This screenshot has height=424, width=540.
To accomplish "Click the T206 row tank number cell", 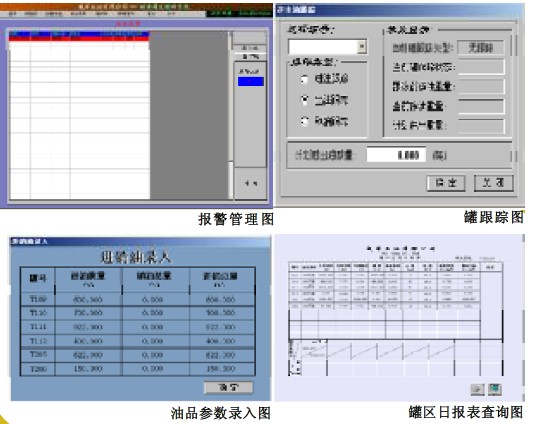I will pos(38,369).
